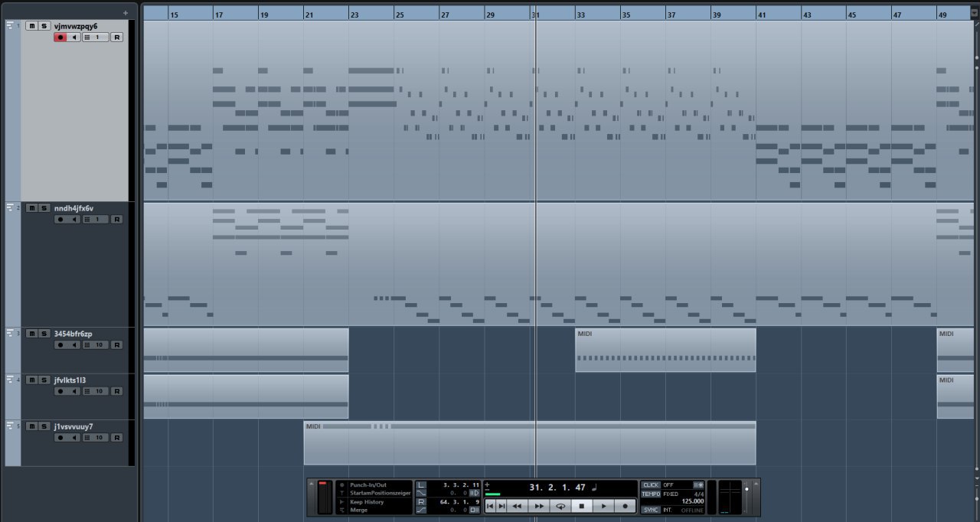
Task: Click bar 33 on the timeline ruler
Action: point(580,15)
